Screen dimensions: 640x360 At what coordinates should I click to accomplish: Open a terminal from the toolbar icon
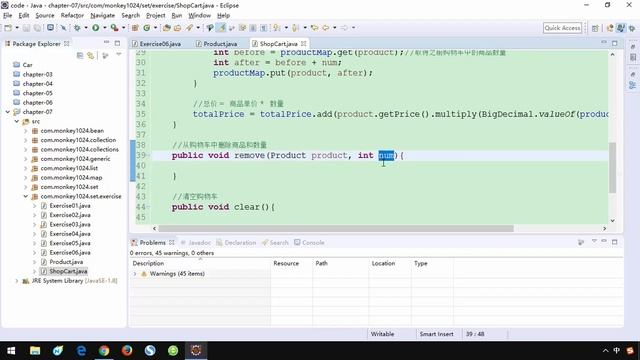[50, 28]
